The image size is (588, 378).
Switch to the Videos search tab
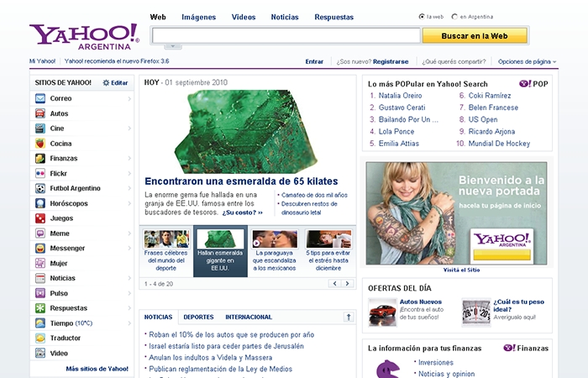(x=244, y=18)
